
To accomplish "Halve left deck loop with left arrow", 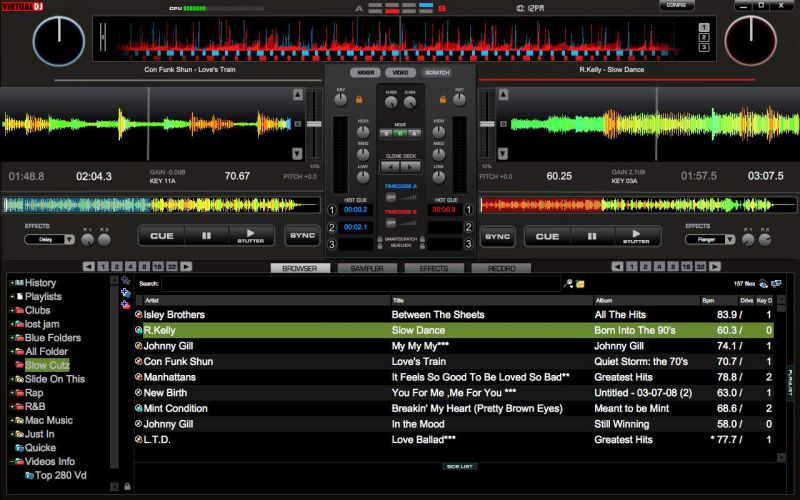I will point(89,266).
